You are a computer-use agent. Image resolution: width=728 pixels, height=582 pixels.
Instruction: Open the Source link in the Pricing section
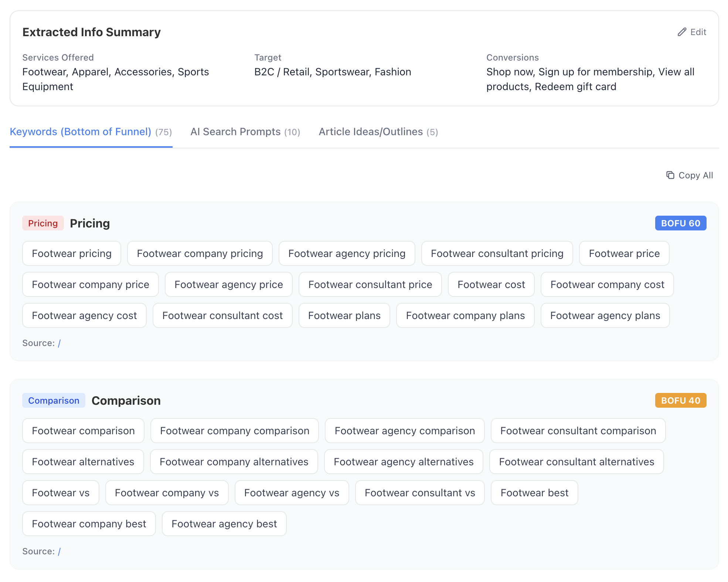click(x=59, y=343)
